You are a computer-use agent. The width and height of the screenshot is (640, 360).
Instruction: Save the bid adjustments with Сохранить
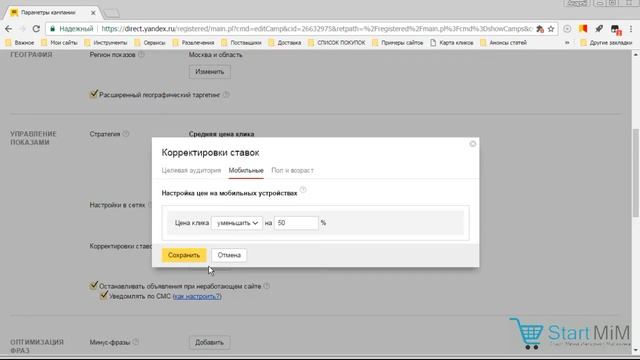184,255
